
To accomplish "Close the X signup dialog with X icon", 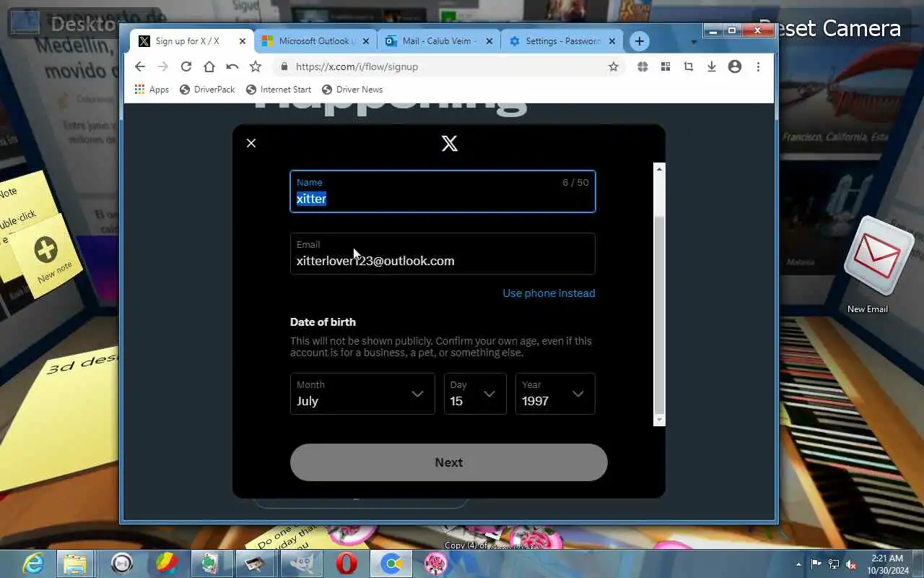I will 251,143.
